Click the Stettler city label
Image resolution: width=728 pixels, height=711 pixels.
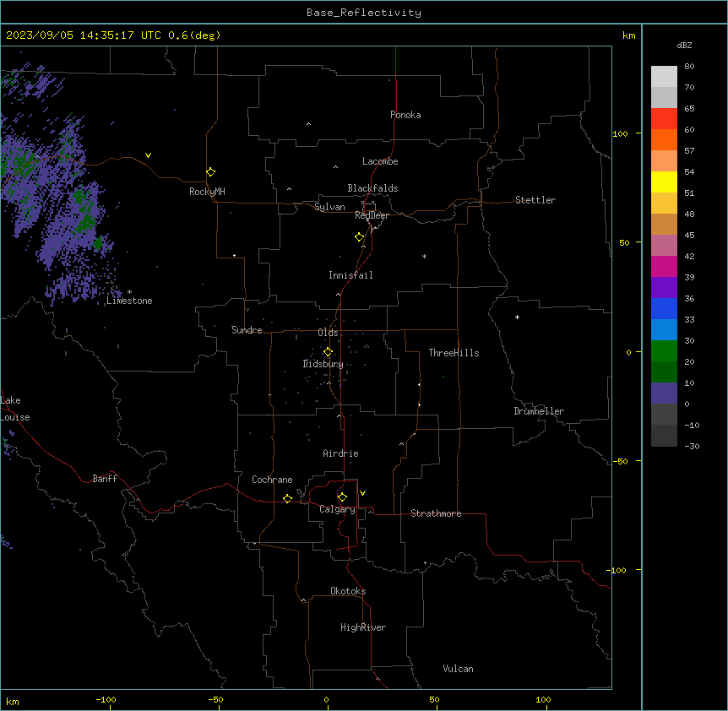[x=535, y=200]
